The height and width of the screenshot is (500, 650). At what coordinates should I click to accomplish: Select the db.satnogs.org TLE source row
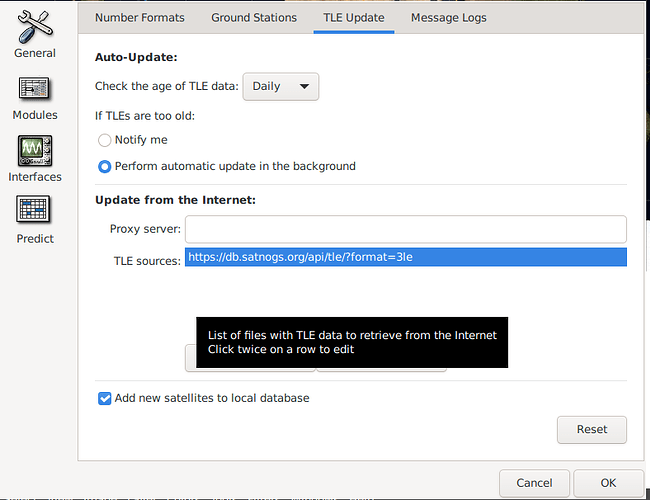[x=405, y=257]
